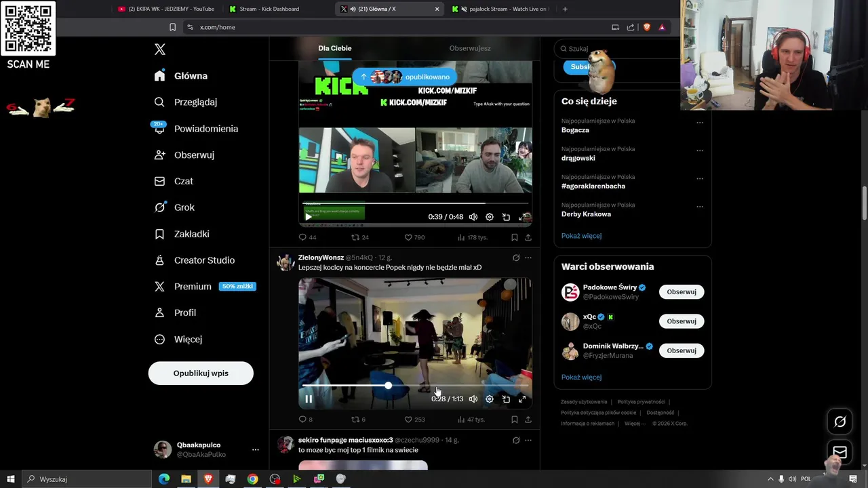Like the post with 790 likes

coord(414,237)
